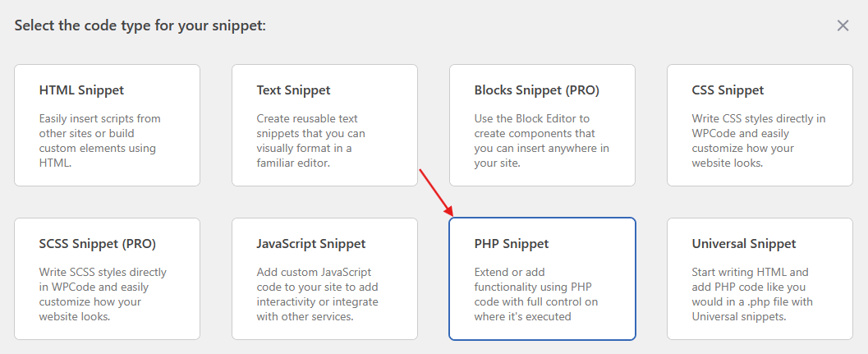Choose the SCSS Snippet (PRO) card
Image resolution: width=868 pixels, height=354 pixels.
107,278
